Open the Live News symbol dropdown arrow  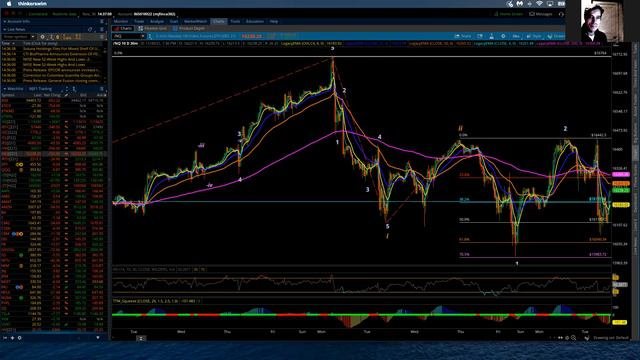tap(33, 37)
